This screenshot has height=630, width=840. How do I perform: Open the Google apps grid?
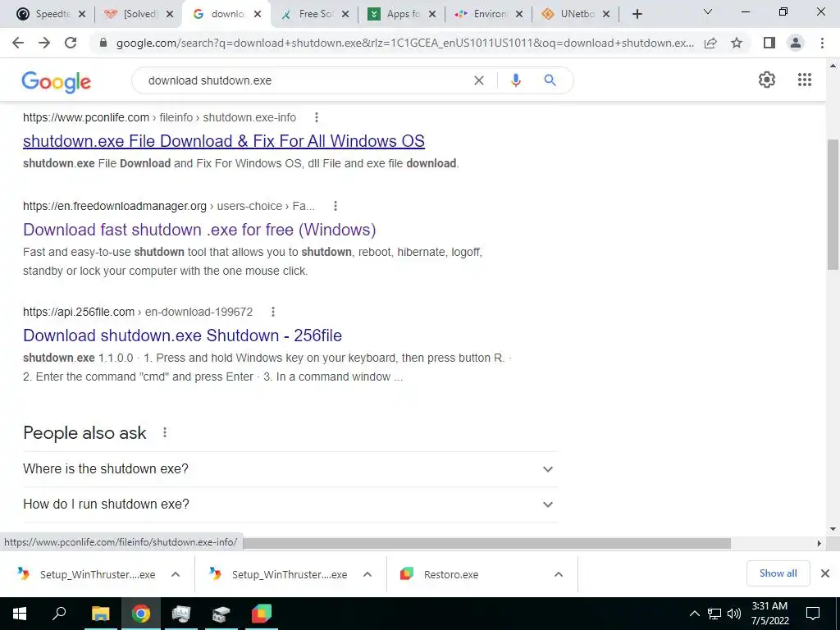(805, 80)
